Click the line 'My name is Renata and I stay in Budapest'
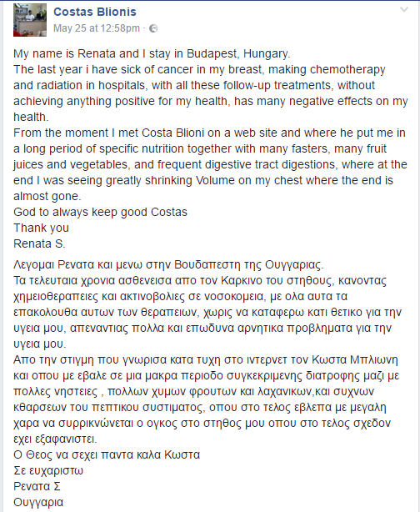The image size is (420, 512). point(152,53)
